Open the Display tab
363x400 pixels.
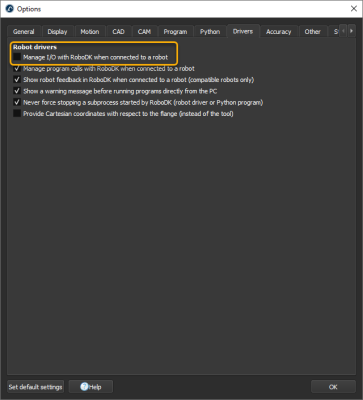(57, 32)
